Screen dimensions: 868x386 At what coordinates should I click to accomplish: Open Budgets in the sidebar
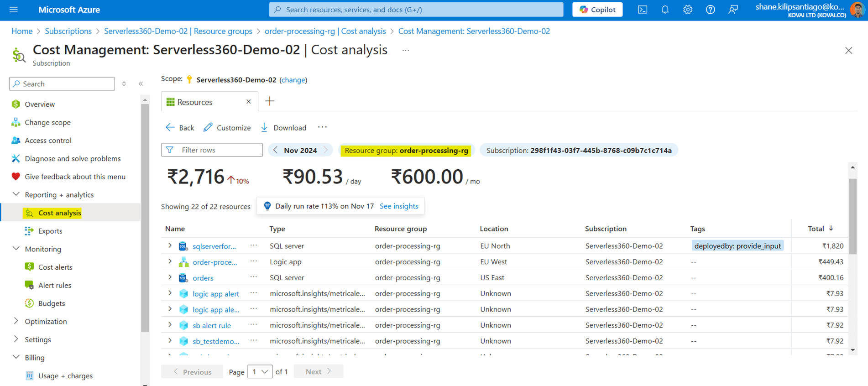point(52,303)
